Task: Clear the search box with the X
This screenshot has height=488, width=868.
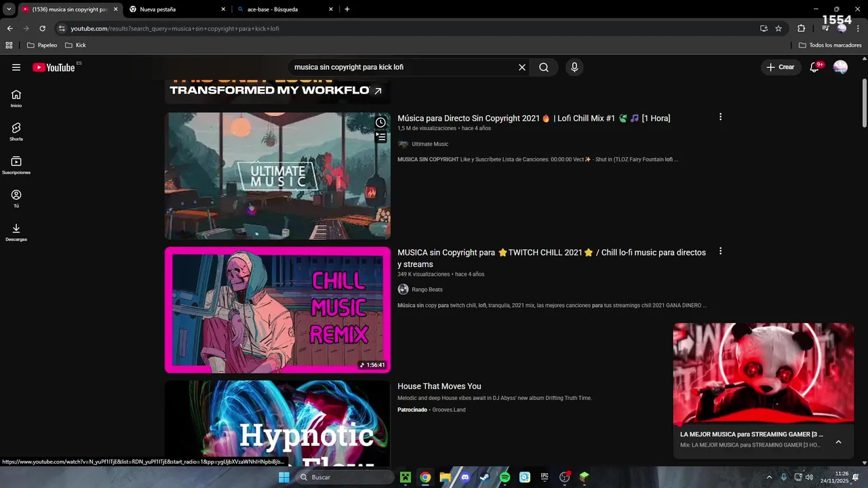Action: point(522,67)
